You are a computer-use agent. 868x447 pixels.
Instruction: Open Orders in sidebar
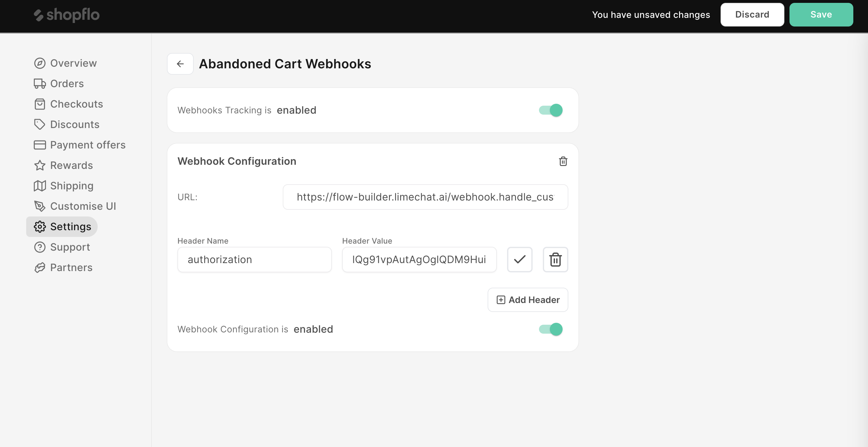(59, 84)
